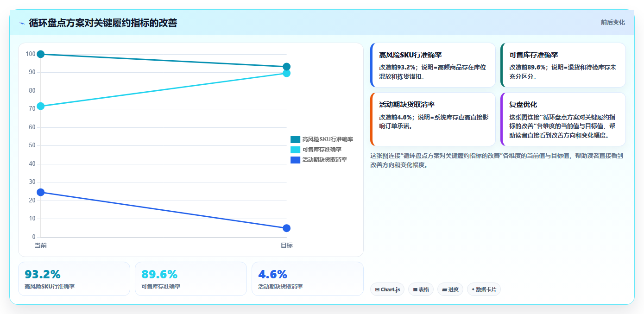Click the 表格 tag
This screenshot has height=314, width=644.
[421, 289]
